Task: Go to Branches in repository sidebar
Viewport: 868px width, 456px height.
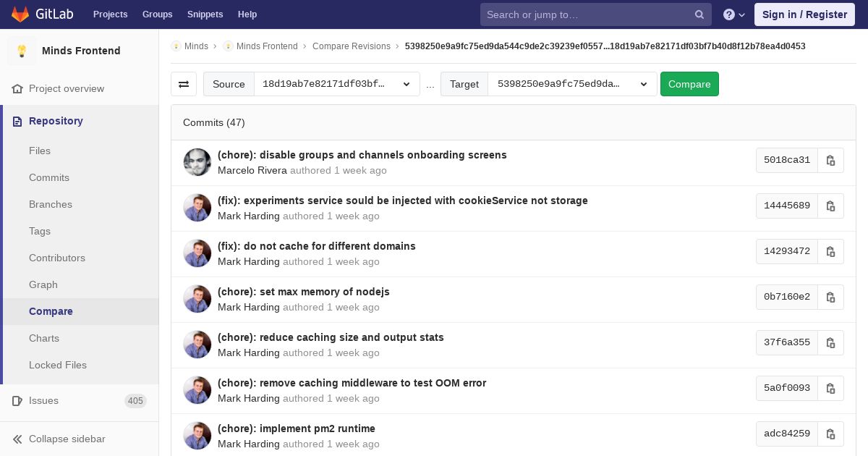Action: (x=51, y=204)
